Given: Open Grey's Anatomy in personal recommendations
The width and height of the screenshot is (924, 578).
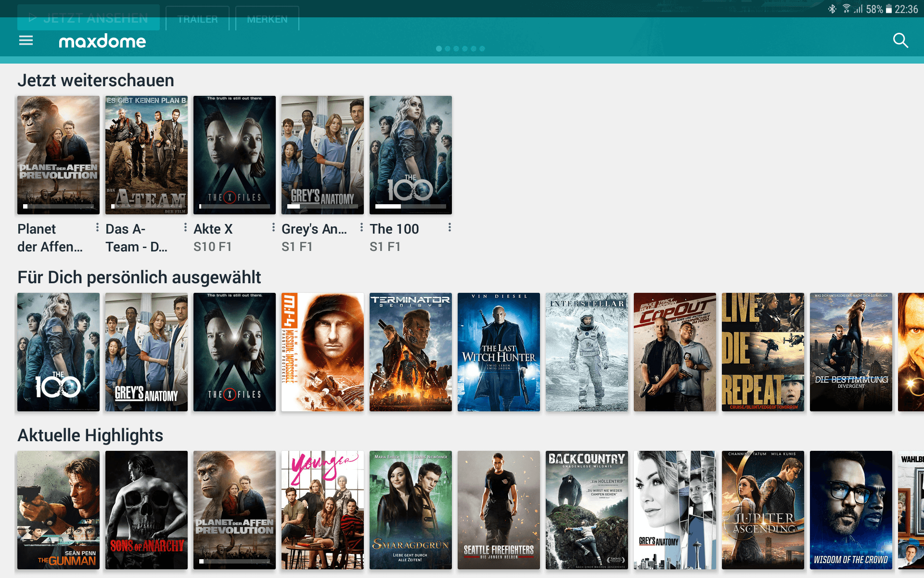Looking at the screenshot, I should click(x=146, y=352).
